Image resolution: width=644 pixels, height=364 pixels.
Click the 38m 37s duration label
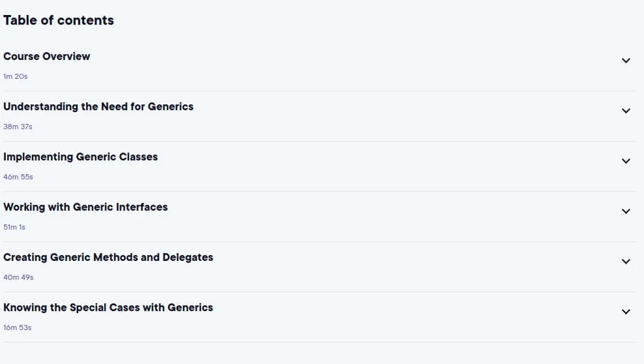[18, 127]
